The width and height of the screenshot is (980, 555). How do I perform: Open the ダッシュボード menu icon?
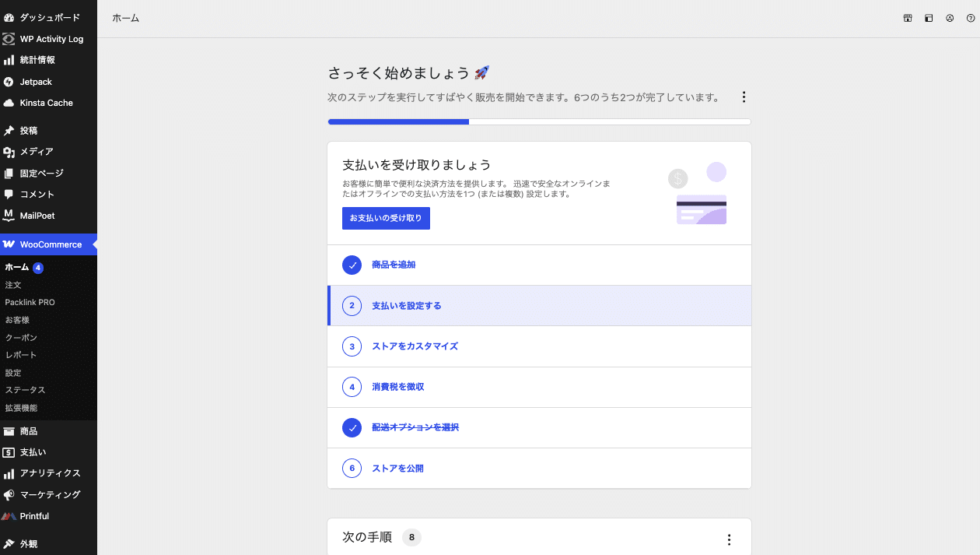9,17
